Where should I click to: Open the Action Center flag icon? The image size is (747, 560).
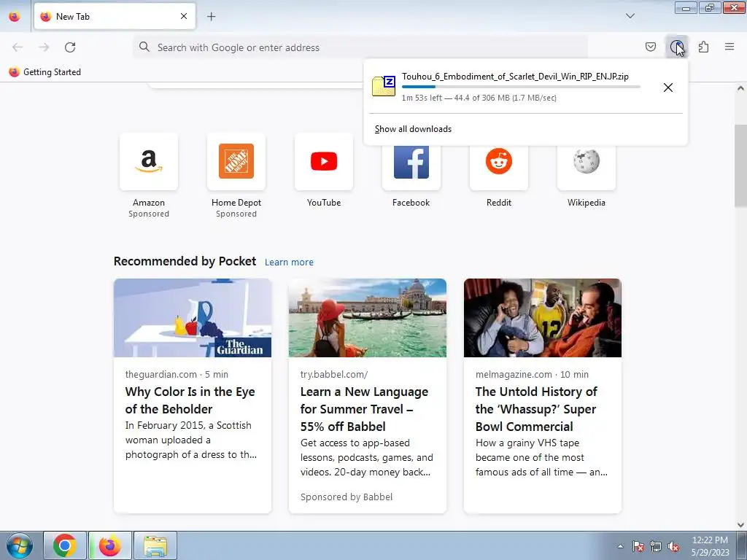(x=638, y=546)
